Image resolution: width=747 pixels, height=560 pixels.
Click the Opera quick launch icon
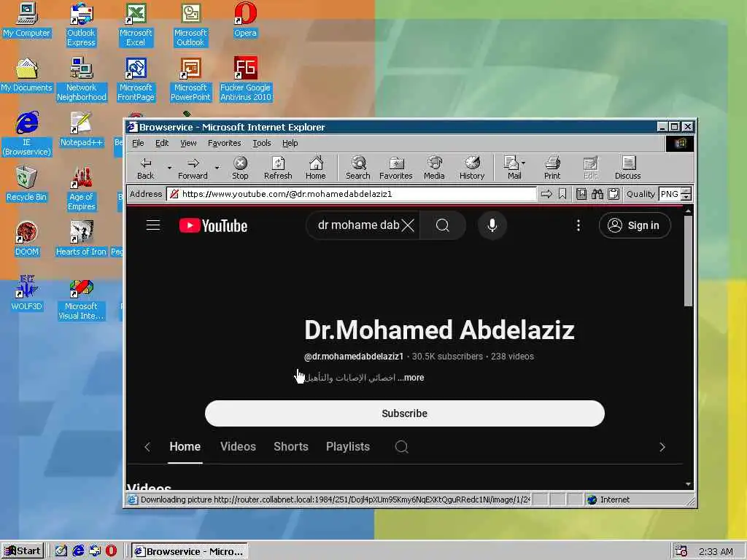click(x=111, y=551)
